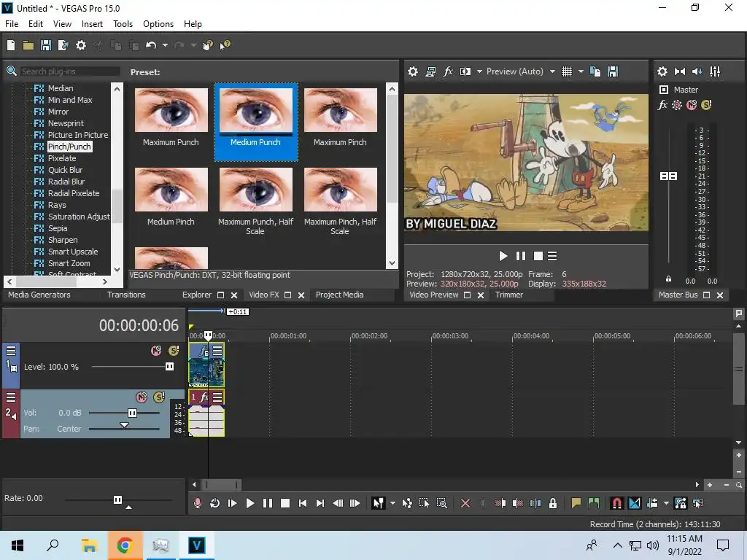This screenshot has height=560, width=747.
Task: Toggle Loop Playback in transport bar
Action: [x=215, y=503]
